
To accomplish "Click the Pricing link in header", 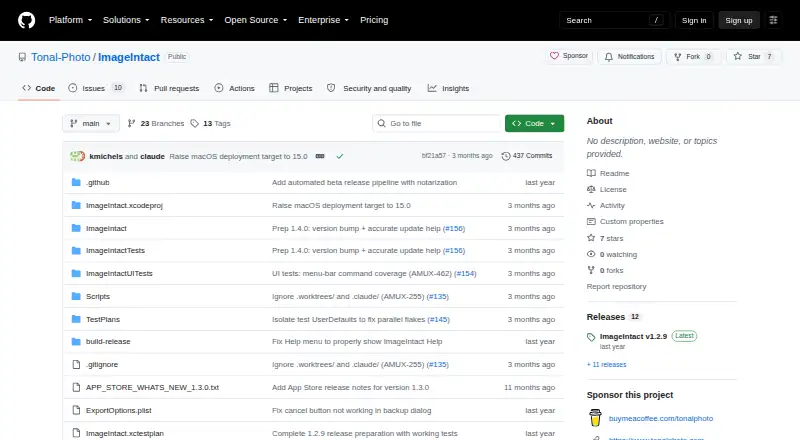I will (x=374, y=20).
